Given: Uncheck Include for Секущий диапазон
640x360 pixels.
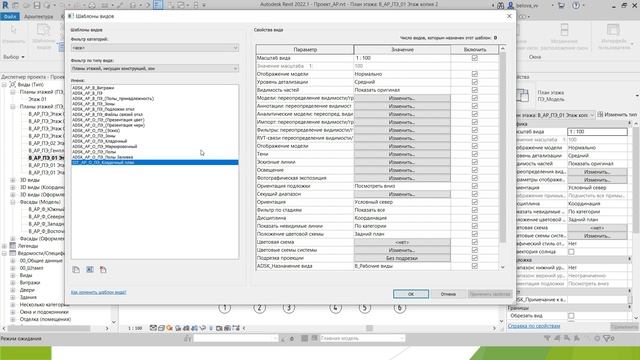Looking at the screenshot, I should click(x=474, y=194).
